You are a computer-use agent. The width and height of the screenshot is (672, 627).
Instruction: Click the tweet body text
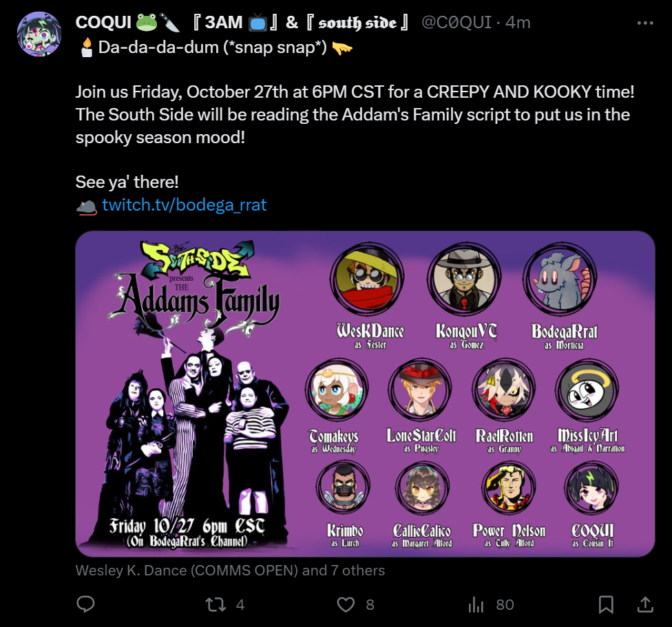(355, 114)
